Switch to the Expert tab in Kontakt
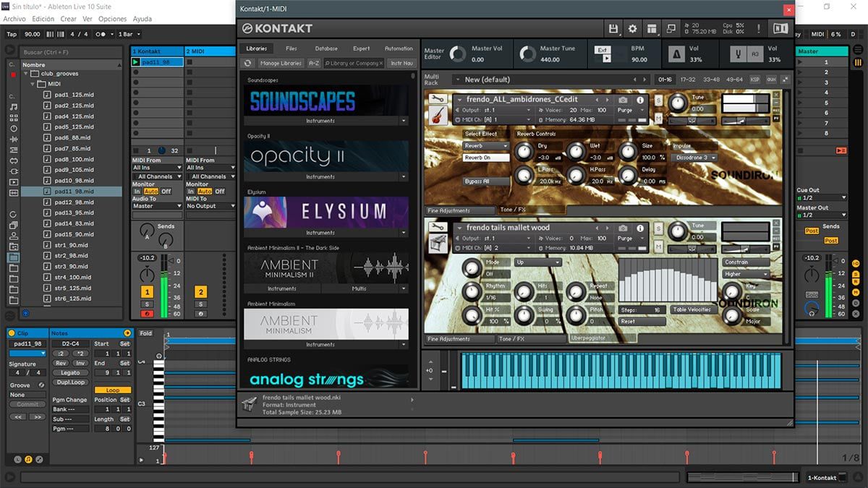868x488 pixels. 362,48
